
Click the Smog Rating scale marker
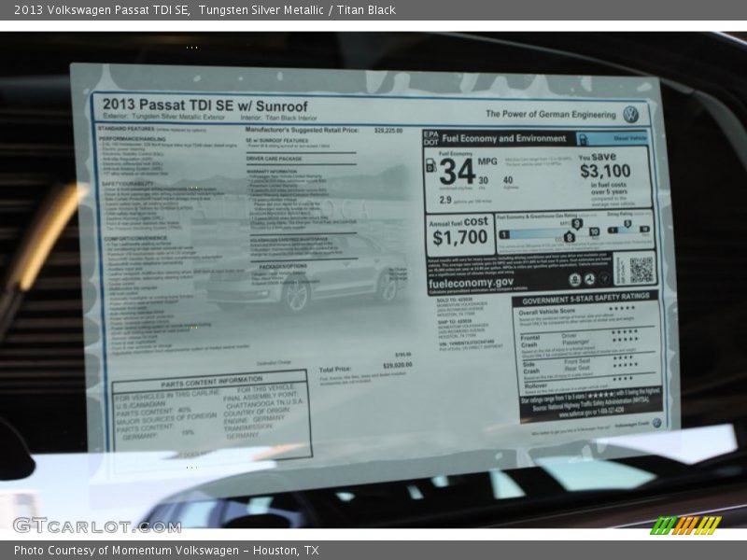point(627,222)
